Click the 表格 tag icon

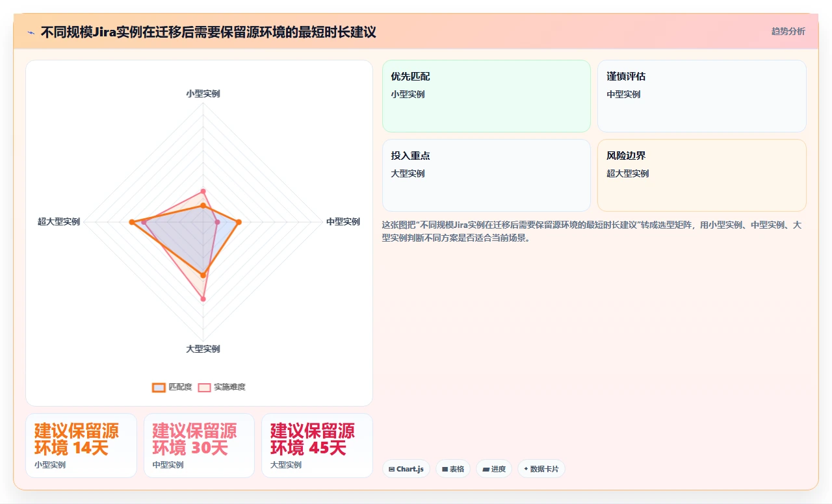[445, 469]
